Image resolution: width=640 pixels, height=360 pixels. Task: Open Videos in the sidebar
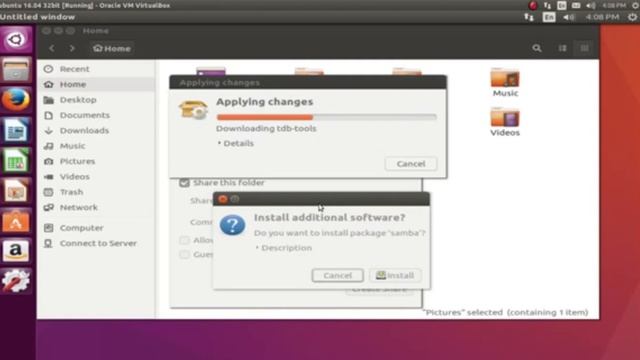pyautogui.click(x=96, y=177)
